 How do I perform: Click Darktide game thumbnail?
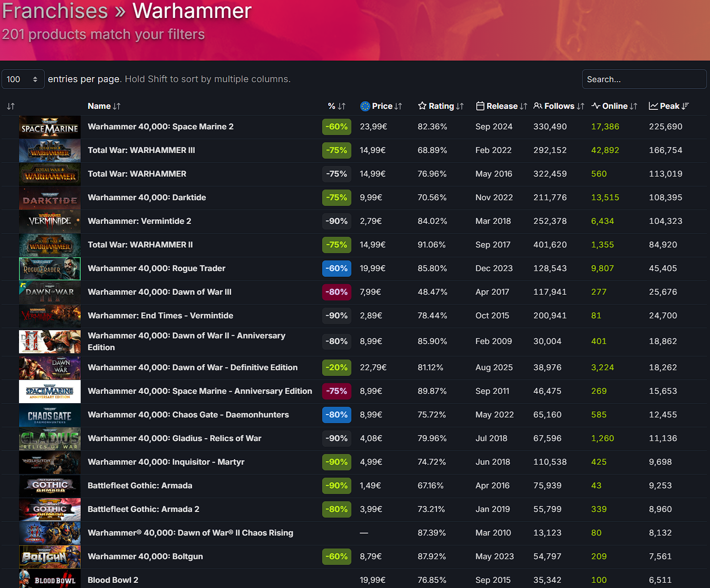50,198
